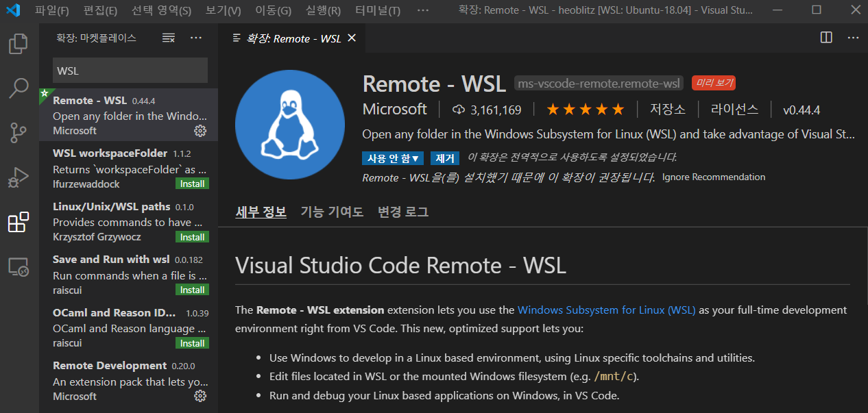Open the 보기(V) menu
The width and height of the screenshot is (868, 413).
pyautogui.click(x=224, y=11)
